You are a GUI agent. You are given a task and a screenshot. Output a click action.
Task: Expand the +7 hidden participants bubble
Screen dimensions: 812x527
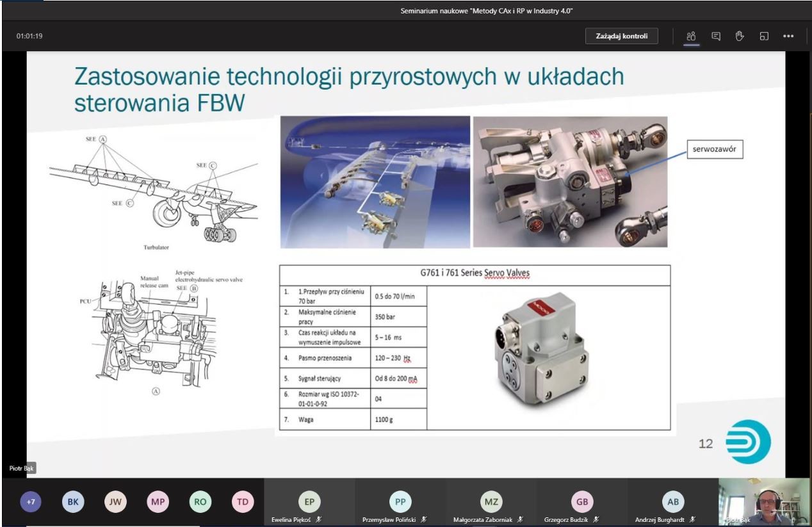30,503
